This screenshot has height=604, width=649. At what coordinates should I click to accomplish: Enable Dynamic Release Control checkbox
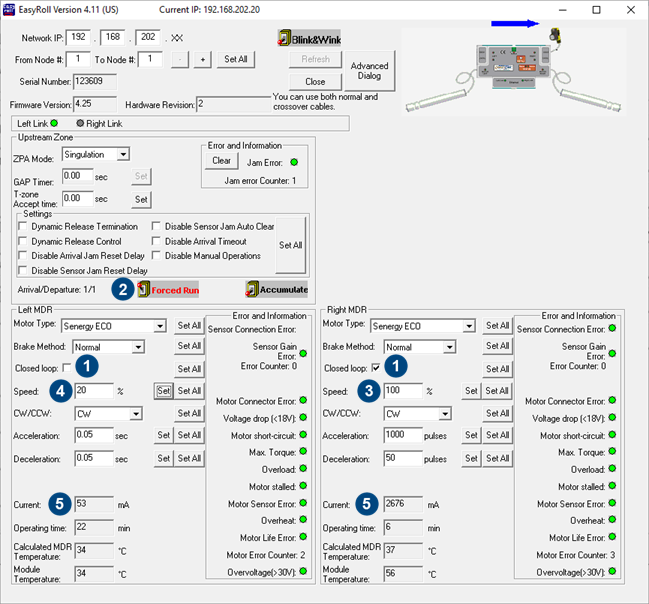tap(23, 241)
